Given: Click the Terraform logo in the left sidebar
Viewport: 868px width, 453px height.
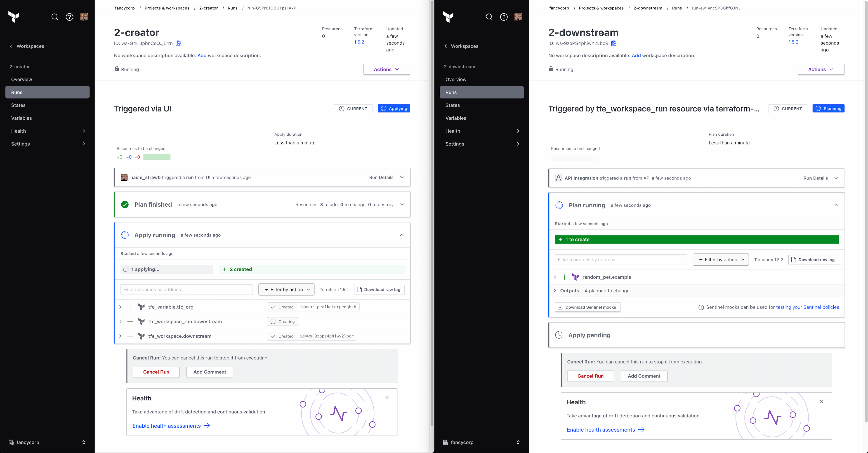Looking at the screenshot, I should coord(14,17).
